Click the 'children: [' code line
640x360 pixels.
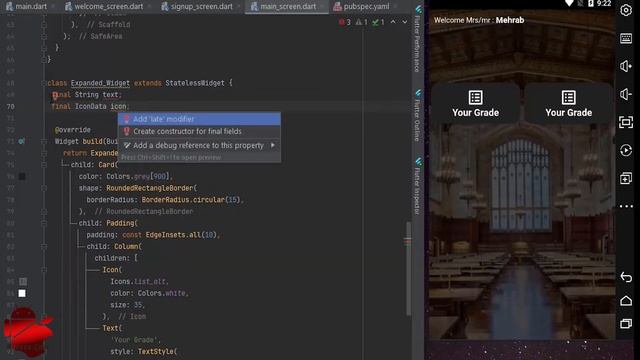[x=116, y=258]
